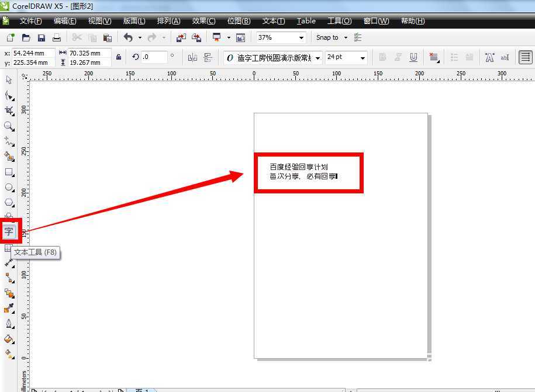Click the rotation angle input field
This screenshot has width=535, height=392.
tap(153, 57)
